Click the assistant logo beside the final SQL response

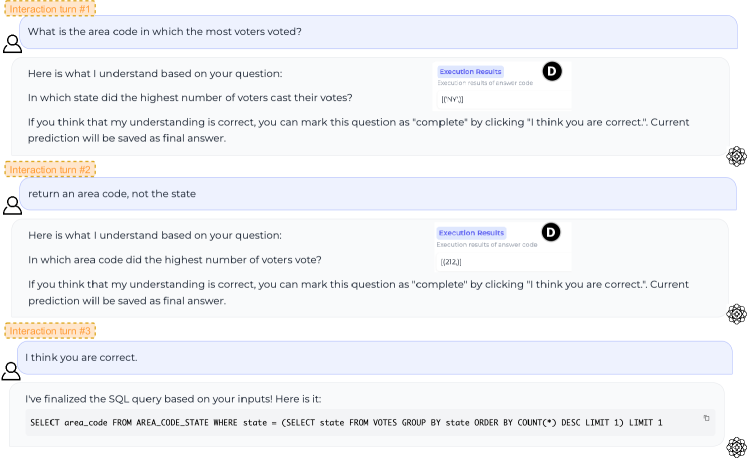736,447
